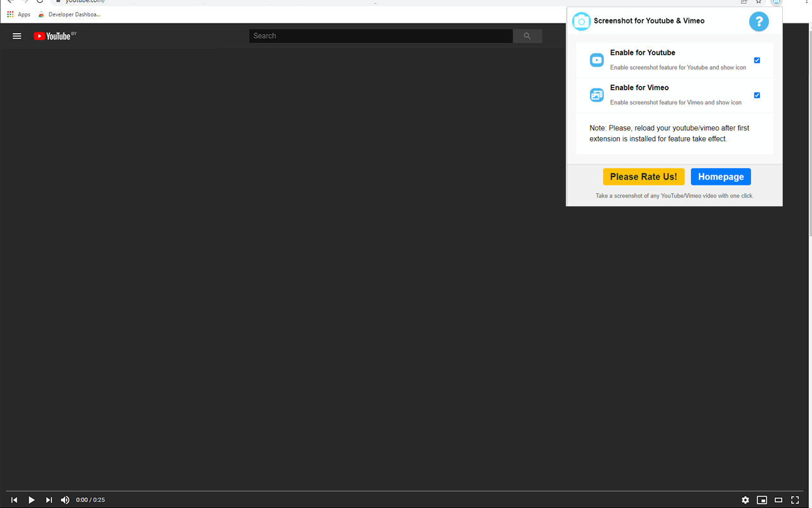Uncheck Enable for Vimeo
Image resolution: width=812 pixels, height=508 pixels.
[x=757, y=95]
